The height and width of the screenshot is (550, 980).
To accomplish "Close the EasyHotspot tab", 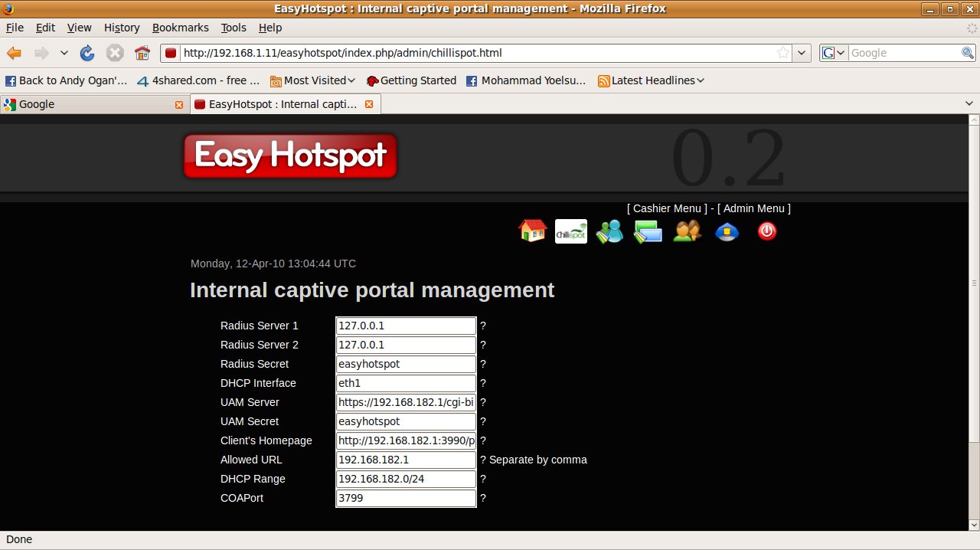I will tap(369, 104).
